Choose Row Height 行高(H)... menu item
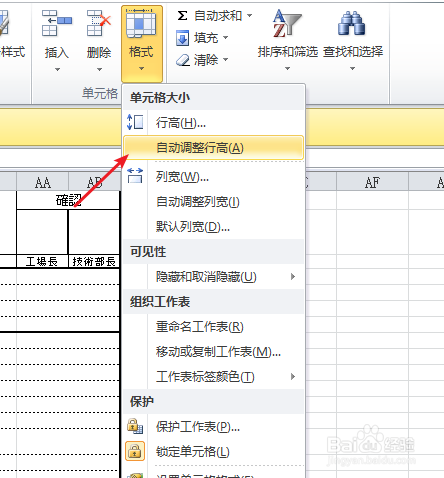This screenshot has width=444, height=478. [x=213, y=123]
